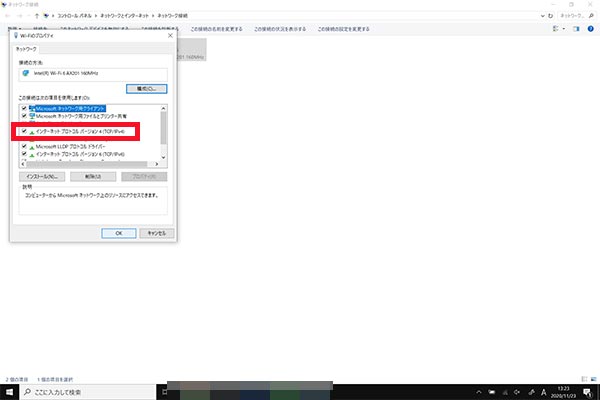
Task: Uncheck Microsoft ネットワーク用クライアント checkbox
Action: click(24, 106)
